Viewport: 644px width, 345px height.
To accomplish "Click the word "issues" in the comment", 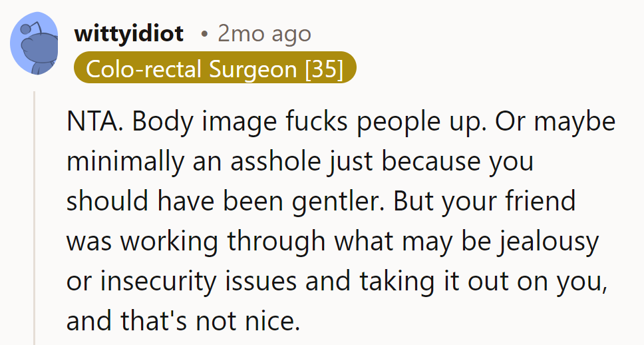I will [x=261, y=281].
